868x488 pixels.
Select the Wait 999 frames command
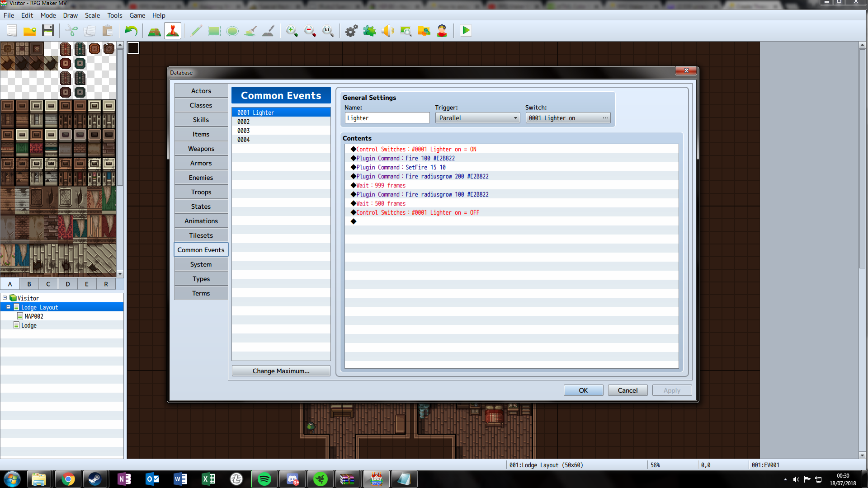511,185
